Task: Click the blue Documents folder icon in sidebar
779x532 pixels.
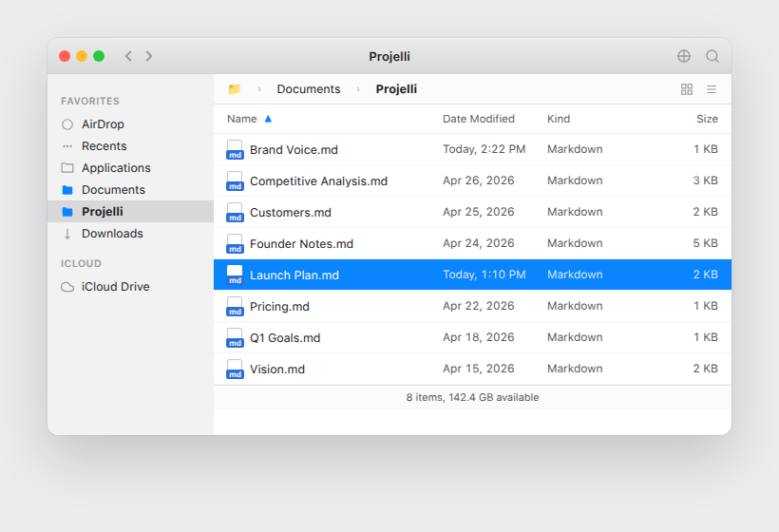Action: pos(67,190)
